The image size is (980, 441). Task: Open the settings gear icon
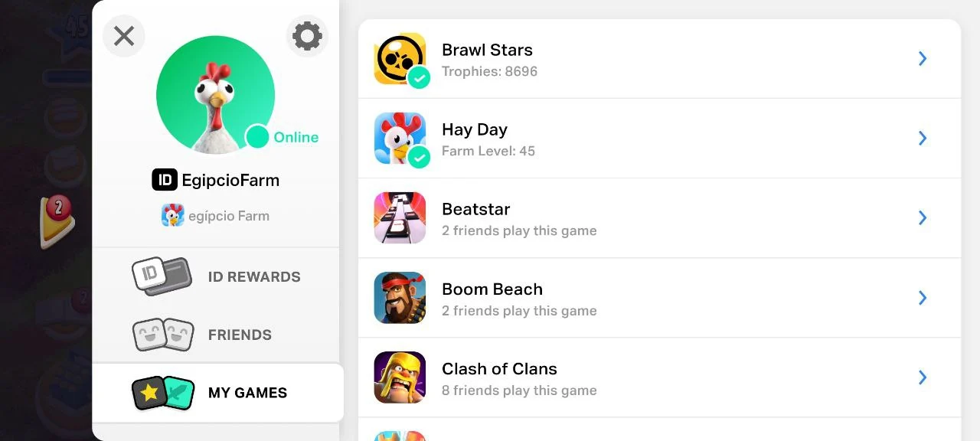pos(307,36)
